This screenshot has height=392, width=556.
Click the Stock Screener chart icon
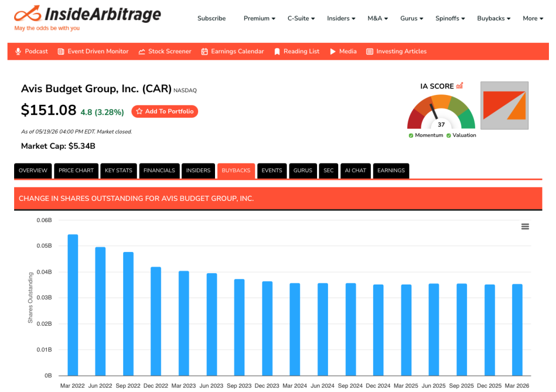click(x=142, y=52)
